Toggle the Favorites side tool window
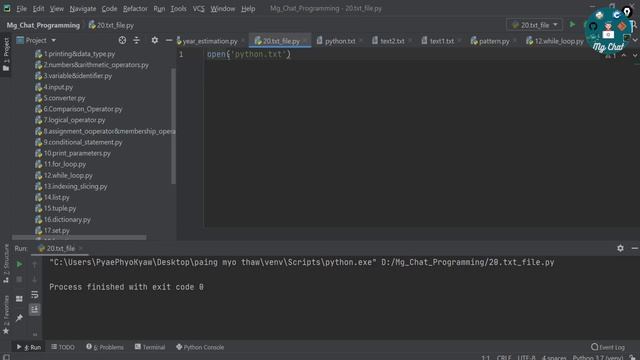 click(6, 315)
